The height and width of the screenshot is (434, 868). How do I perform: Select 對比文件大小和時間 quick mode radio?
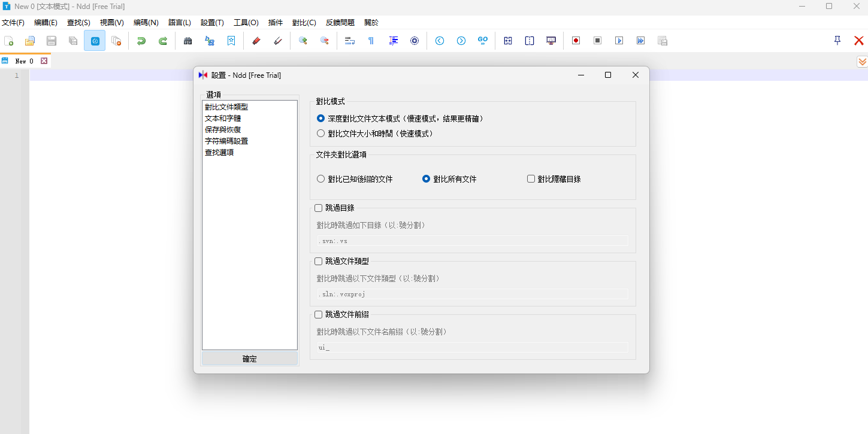pyautogui.click(x=320, y=133)
